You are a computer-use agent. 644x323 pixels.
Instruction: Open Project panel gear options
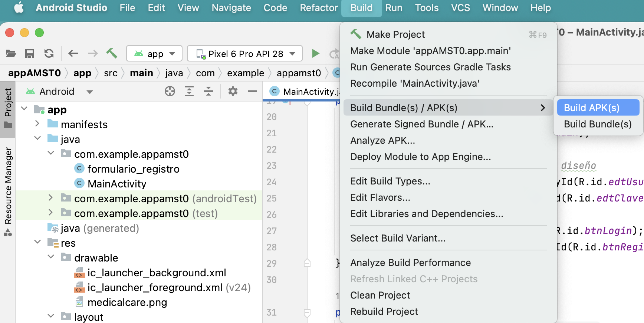pos(233,91)
